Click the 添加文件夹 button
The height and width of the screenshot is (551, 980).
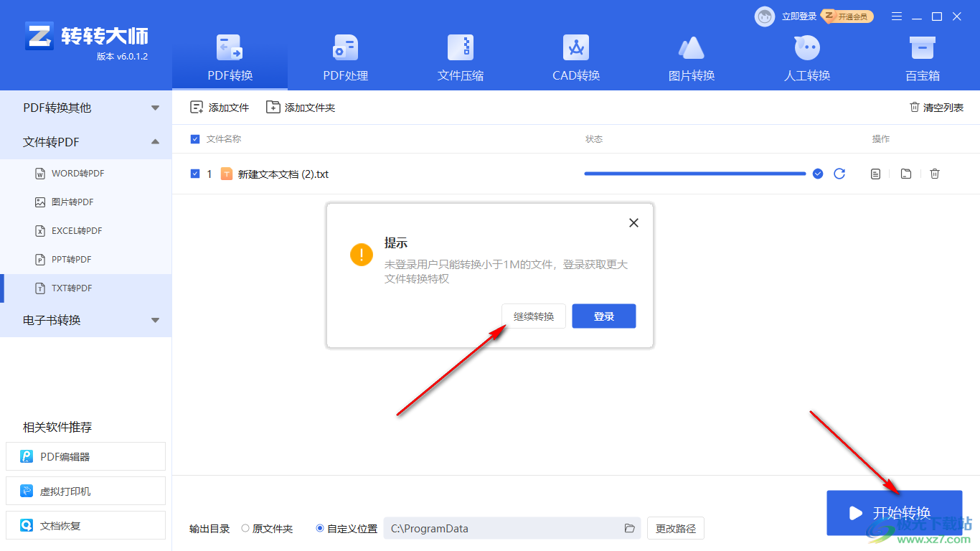pos(301,108)
